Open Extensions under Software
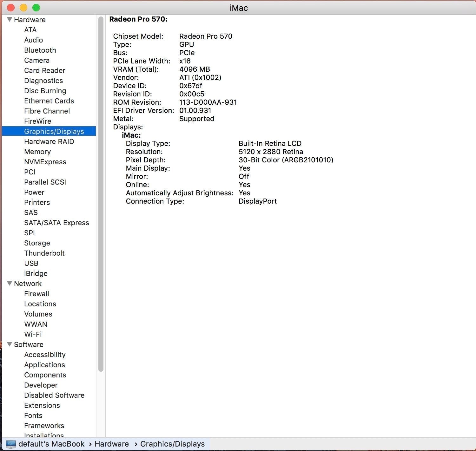This screenshot has width=476, height=451. click(x=42, y=405)
